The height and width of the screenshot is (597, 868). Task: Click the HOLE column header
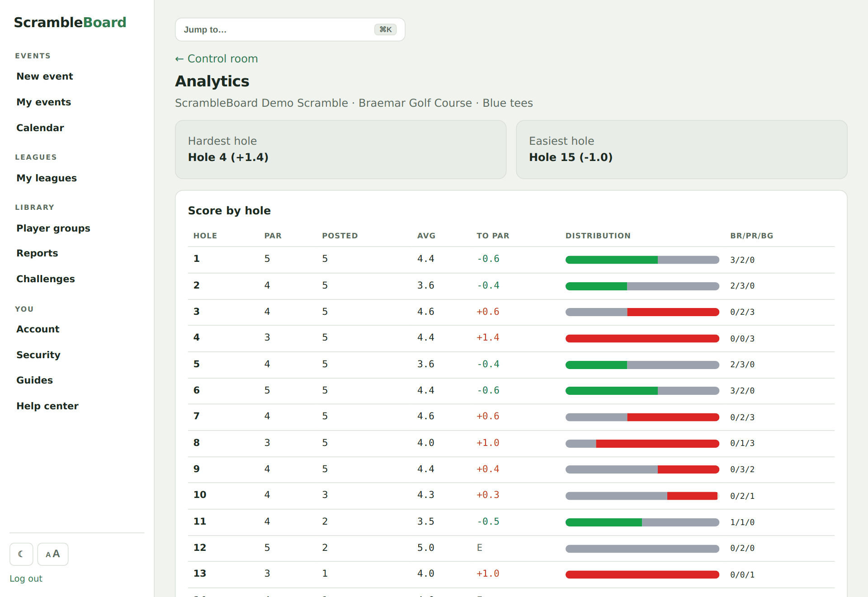205,236
